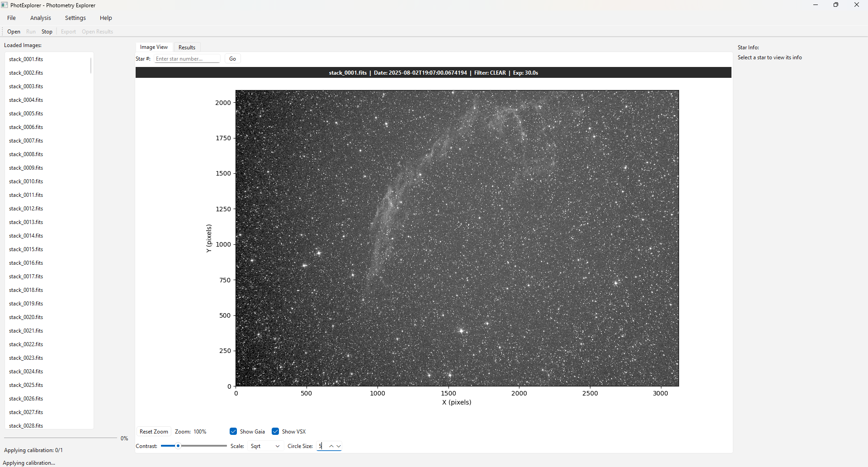This screenshot has height=467, width=868.
Task: Click the Go button
Action: [x=232, y=59]
